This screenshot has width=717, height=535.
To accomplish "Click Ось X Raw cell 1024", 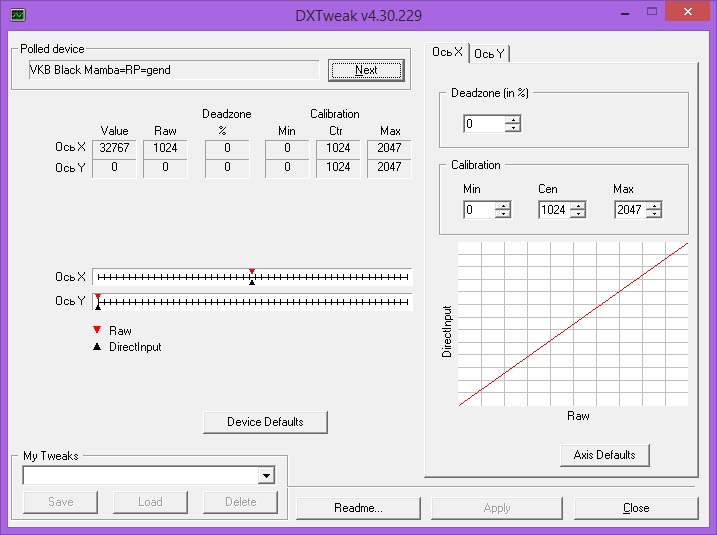I will (165, 148).
